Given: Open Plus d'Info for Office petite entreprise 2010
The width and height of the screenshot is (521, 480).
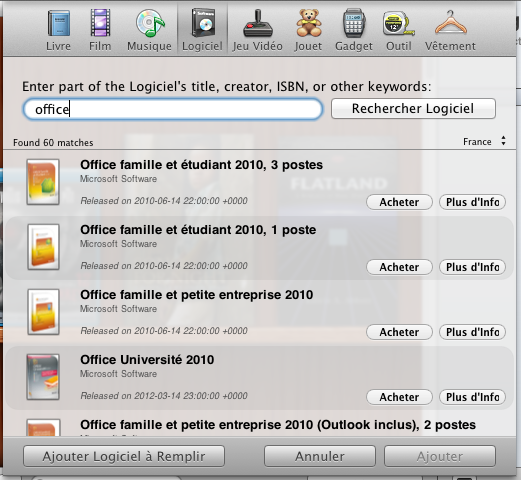Looking at the screenshot, I should tap(472, 332).
